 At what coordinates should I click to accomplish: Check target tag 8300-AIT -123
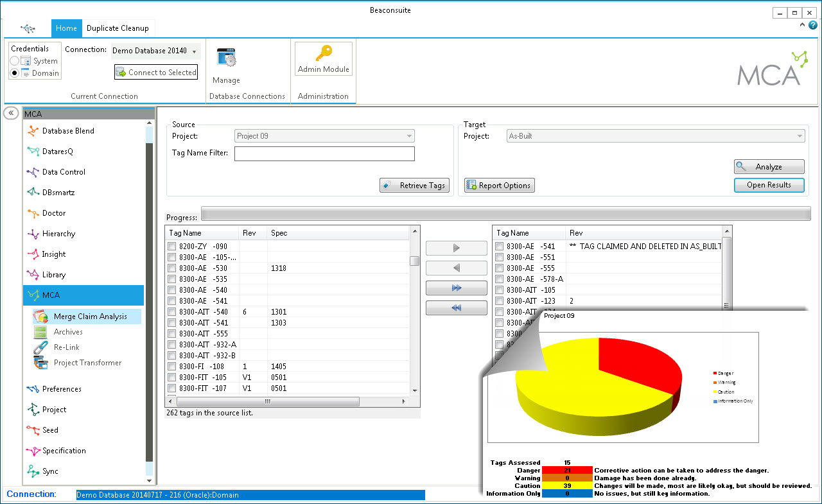tap(499, 301)
